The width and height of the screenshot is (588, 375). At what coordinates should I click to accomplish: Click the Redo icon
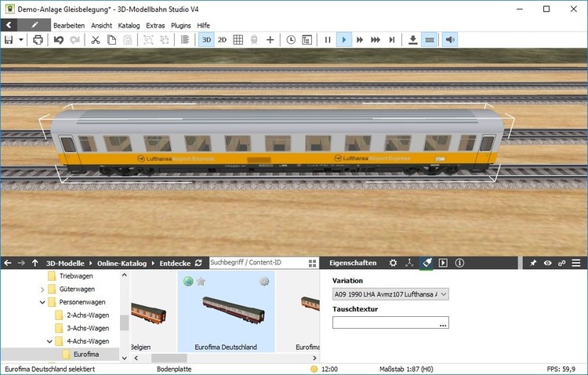74,40
